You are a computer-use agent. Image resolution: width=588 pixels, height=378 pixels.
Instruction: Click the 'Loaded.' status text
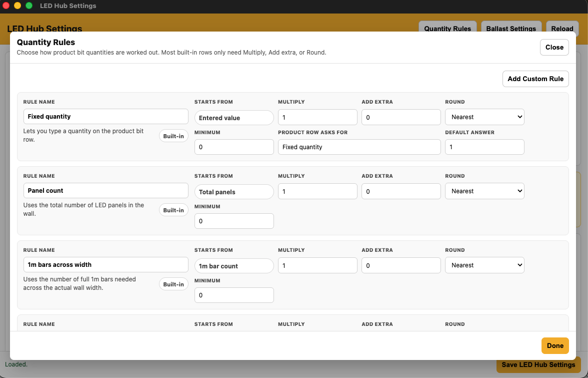click(x=16, y=364)
